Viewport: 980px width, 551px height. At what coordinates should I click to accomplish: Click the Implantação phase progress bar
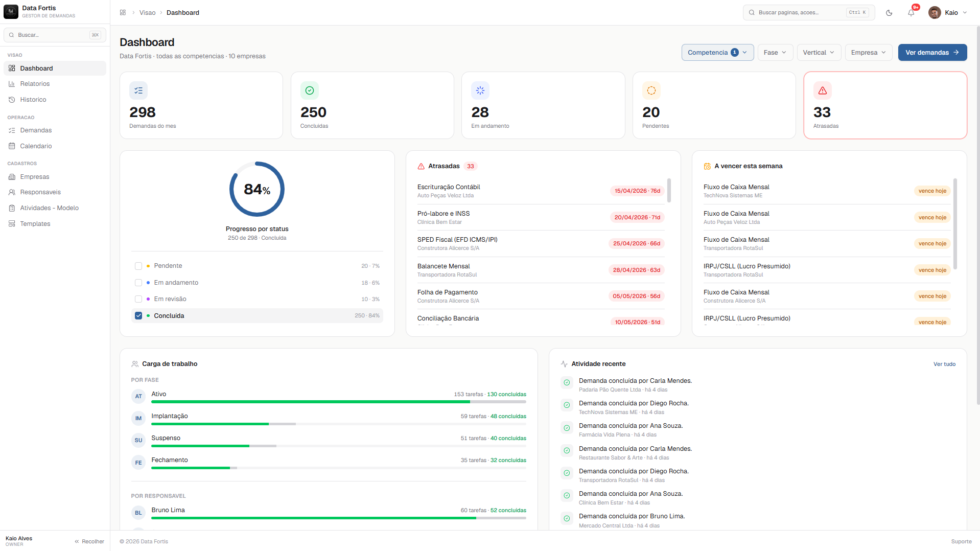pos(339,424)
